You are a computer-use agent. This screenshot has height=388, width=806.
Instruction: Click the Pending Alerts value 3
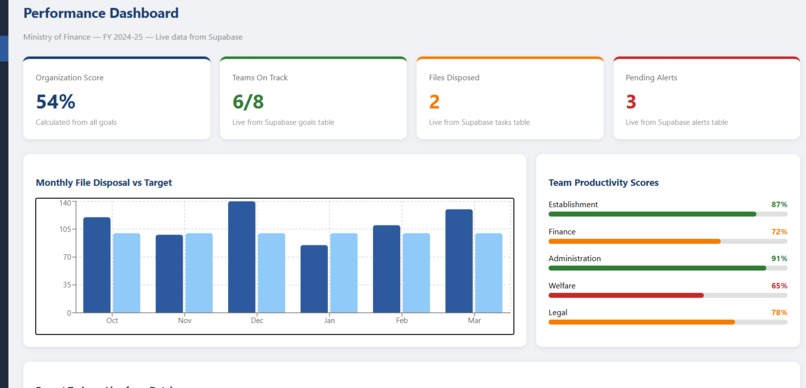coord(631,102)
